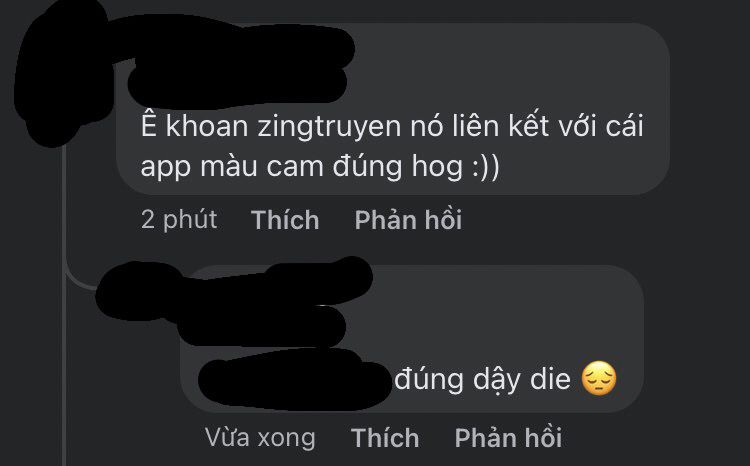Click the ':))' smiley text in first comment
Screen dimensions: 750x466
click(485, 166)
